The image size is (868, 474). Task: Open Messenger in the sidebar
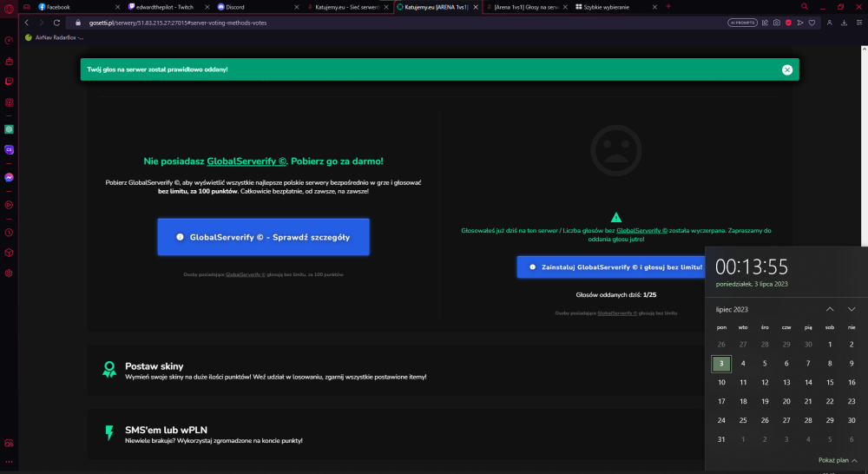9,177
